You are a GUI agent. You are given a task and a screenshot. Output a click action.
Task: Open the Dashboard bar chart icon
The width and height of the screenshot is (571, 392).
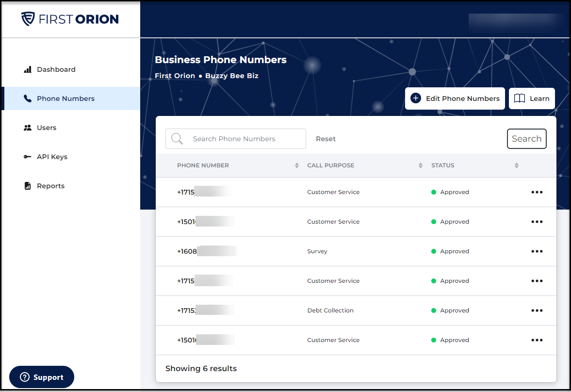point(28,69)
